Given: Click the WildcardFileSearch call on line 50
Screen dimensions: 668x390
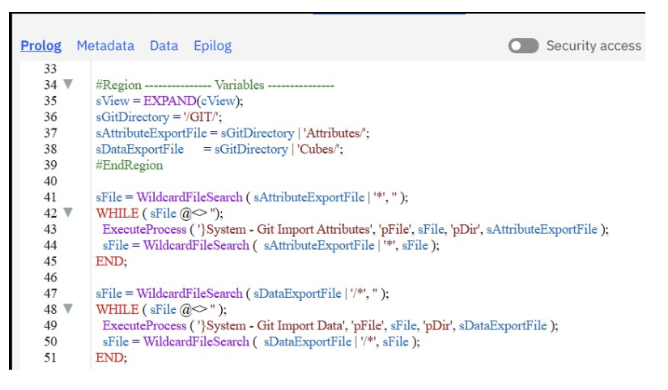Looking at the screenshot, I should coord(261,342).
